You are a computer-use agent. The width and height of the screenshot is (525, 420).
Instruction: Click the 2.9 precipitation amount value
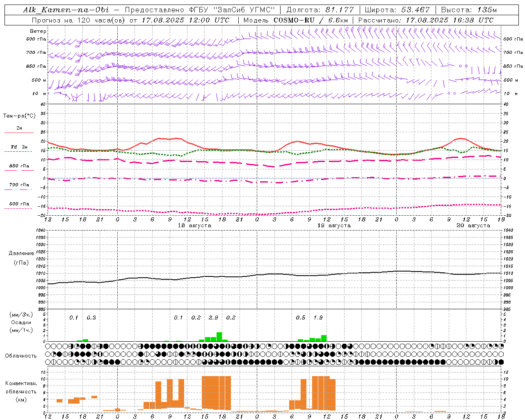coord(213,318)
